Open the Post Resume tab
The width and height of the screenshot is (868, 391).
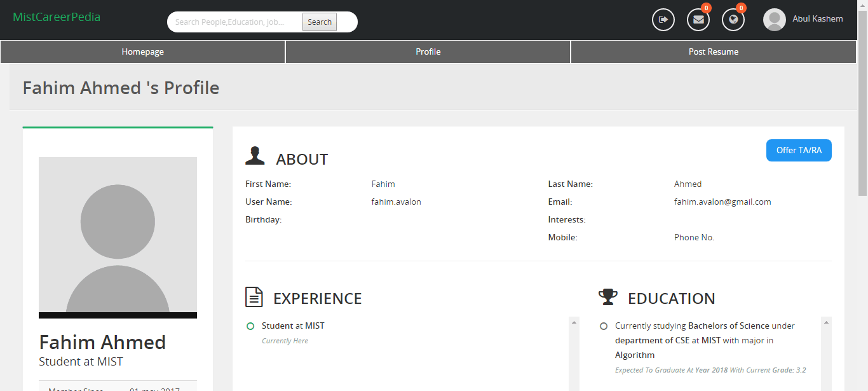[x=713, y=51]
